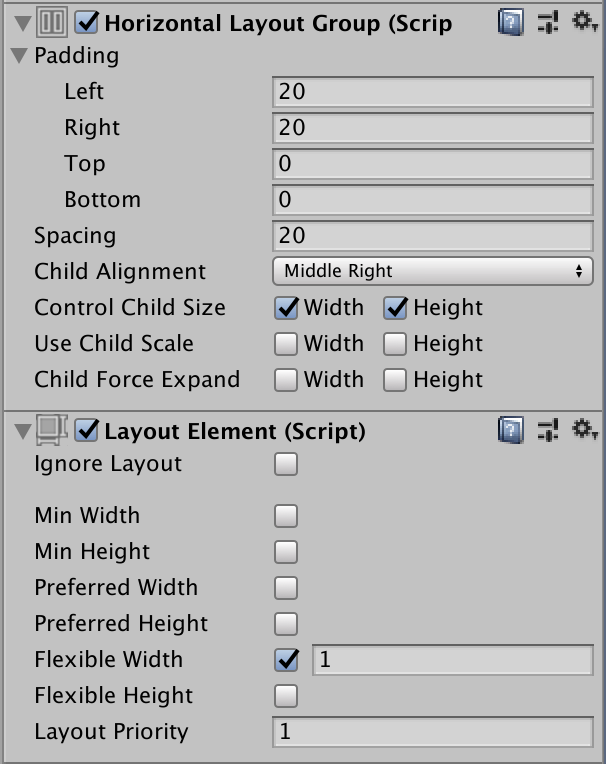Open the Child Alignment dropdown
Image resolution: width=606 pixels, height=764 pixels.
pyautogui.click(x=432, y=271)
